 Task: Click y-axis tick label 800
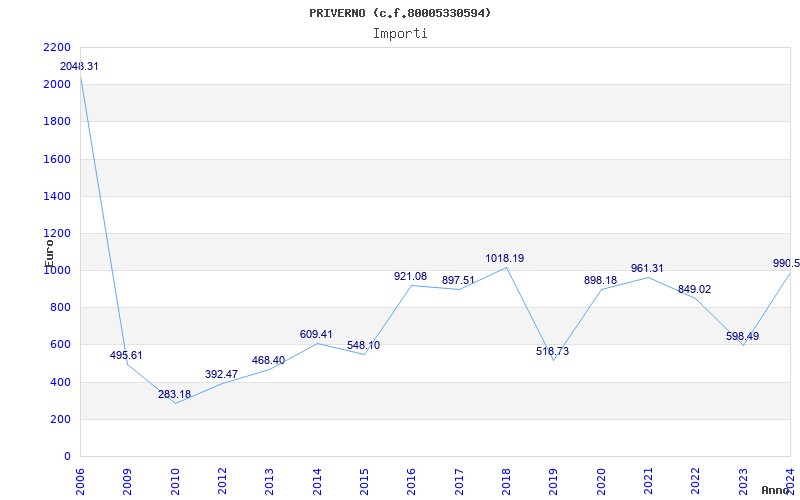pyautogui.click(x=60, y=308)
